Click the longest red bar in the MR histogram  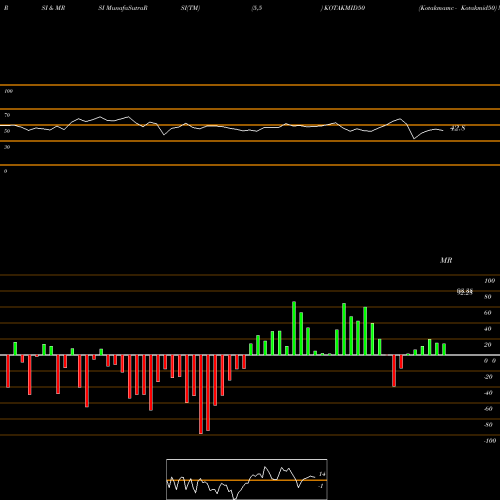201,394
